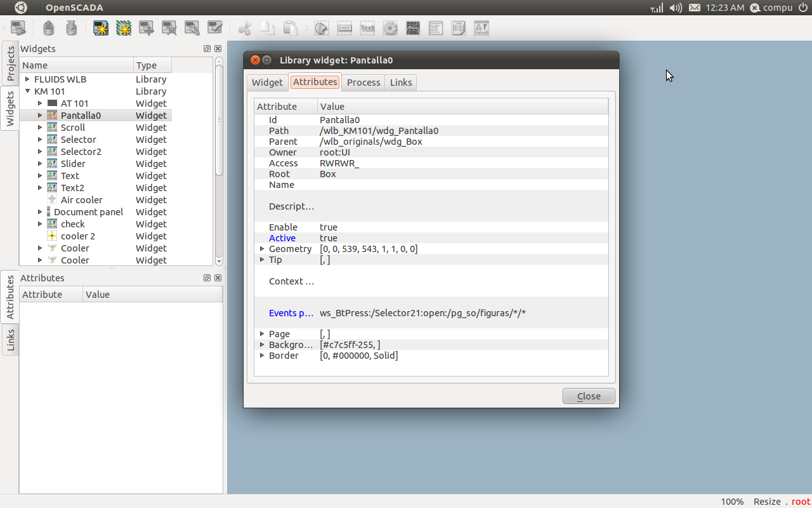Image resolution: width=812 pixels, height=508 pixels.
Task: Expand the FLUIDS WLB library
Action: tap(27, 79)
